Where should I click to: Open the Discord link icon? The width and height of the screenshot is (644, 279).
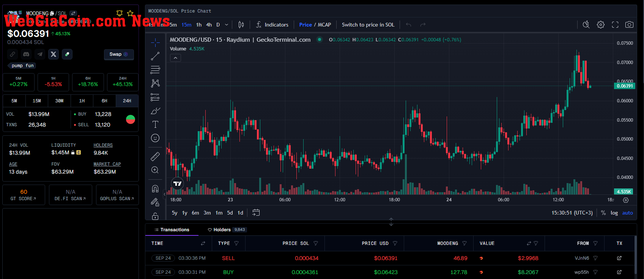click(x=26, y=54)
